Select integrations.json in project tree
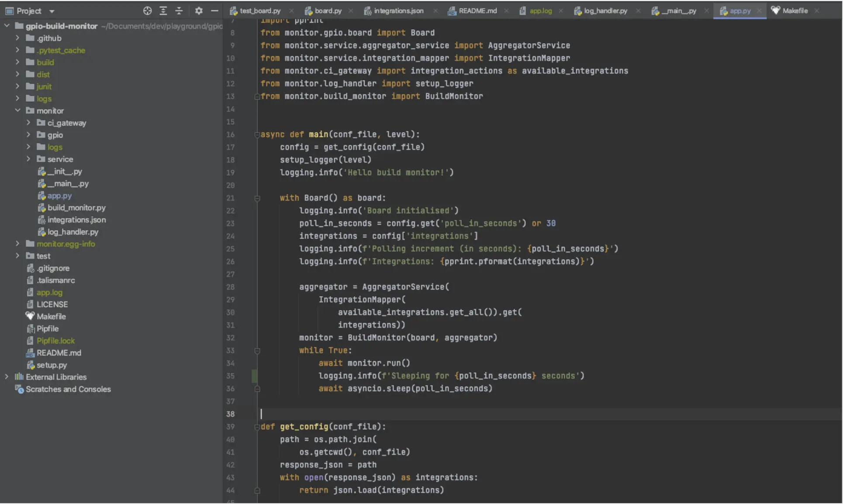This screenshot has width=843, height=504. [x=76, y=220]
